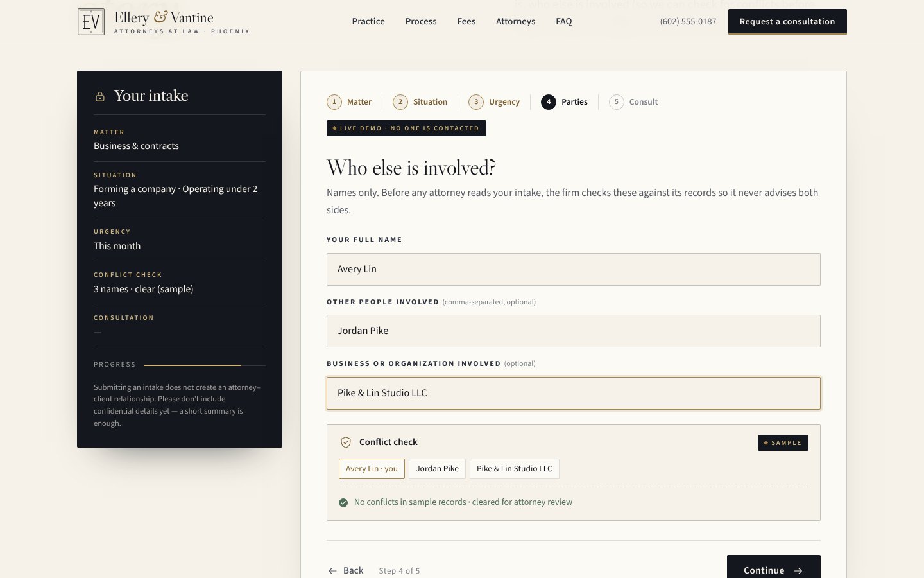Click the left arrow icon beside Back
Screen dimensions: 924x578
pos(332,570)
